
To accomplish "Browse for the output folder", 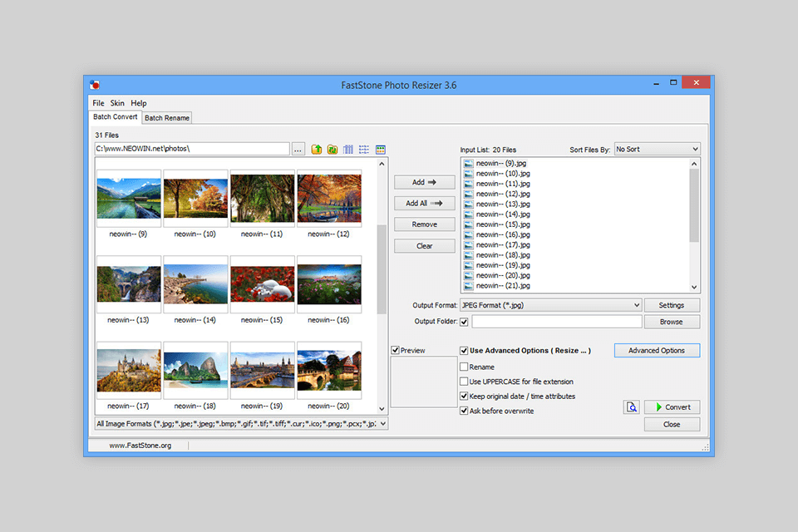I will click(672, 322).
